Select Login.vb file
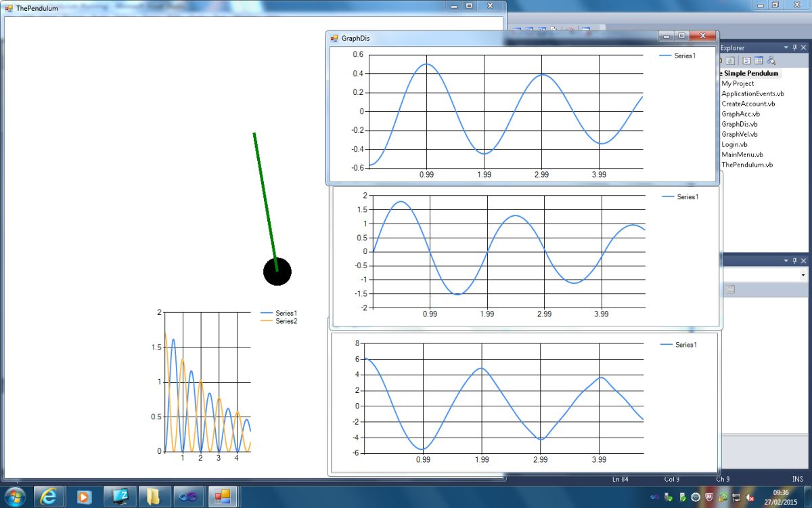The height and width of the screenshot is (508, 812). tap(734, 144)
